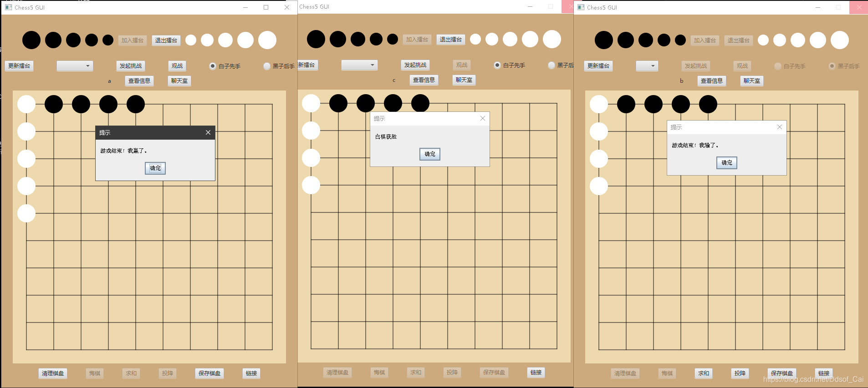Select 白子先手 radio in the middle window

coord(510,65)
